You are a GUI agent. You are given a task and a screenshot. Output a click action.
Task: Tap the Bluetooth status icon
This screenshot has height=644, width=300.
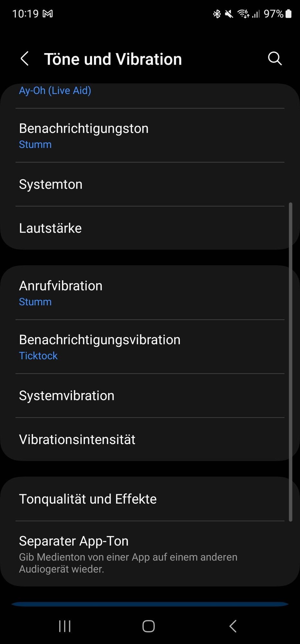(217, 14)
